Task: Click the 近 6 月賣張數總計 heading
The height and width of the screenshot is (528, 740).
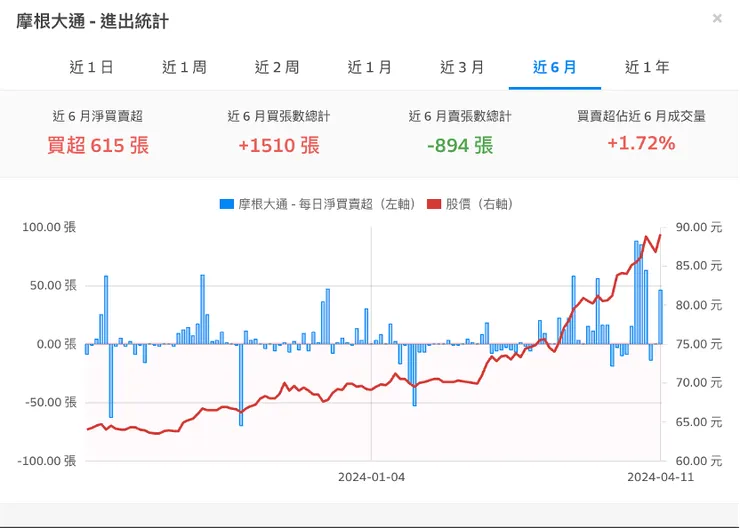Action: pyautogui.click(x=460, y=116)
